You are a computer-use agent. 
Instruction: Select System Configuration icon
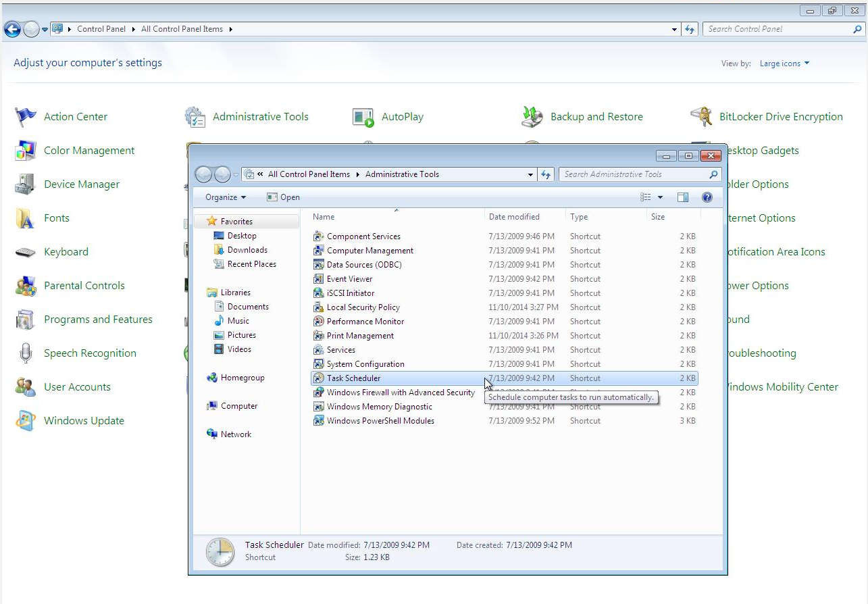tap(319, 364)
